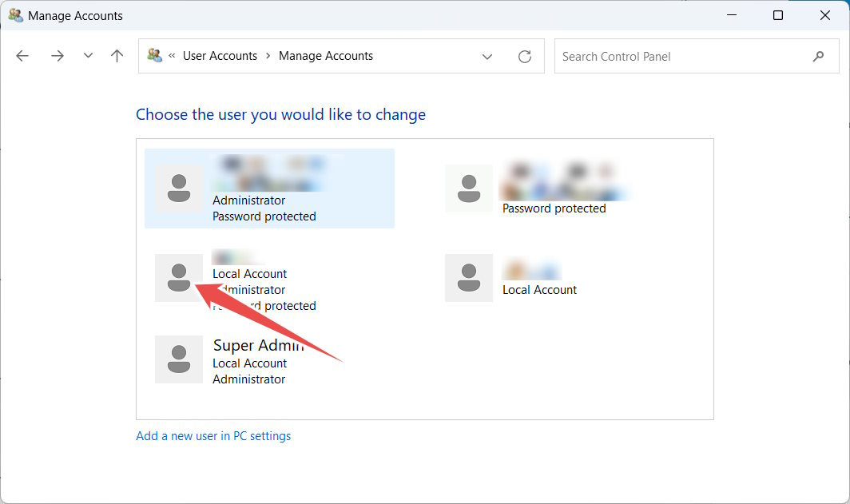This screenshot has width=850, height=504.
Task: Click the up-one-level arrow
Action: click(116, 55)
